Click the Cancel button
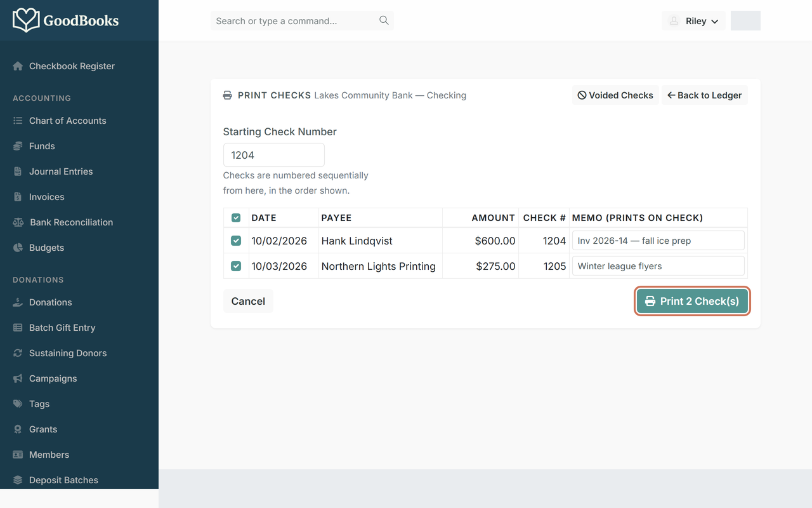 (x=248, y=301)
